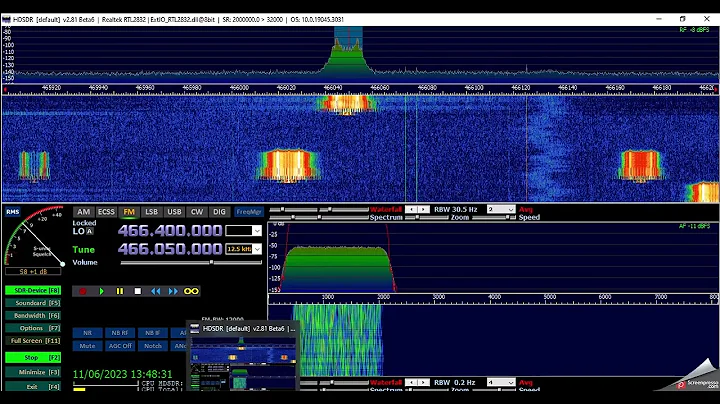Click the lower AF Waterfall label
Screen dimensions: 720x404
[x=386, y=382]
